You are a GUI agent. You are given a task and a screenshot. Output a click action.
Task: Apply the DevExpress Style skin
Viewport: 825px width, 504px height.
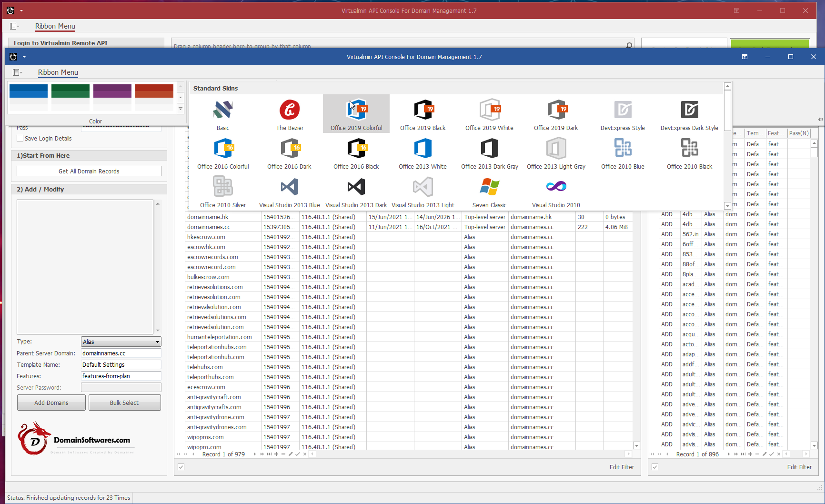pyautogui.click(x=623, y=114)
